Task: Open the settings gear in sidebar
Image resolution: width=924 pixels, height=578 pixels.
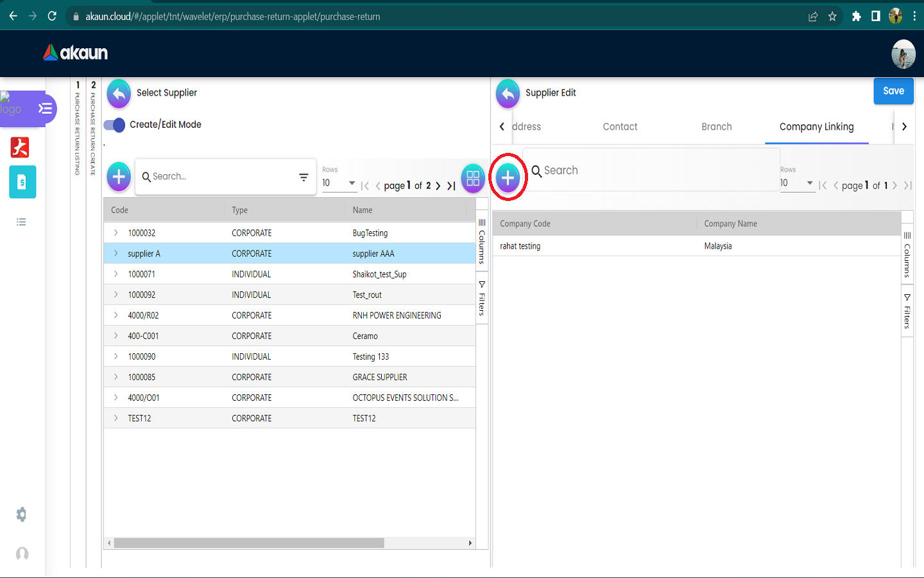Action: point(22,514)
